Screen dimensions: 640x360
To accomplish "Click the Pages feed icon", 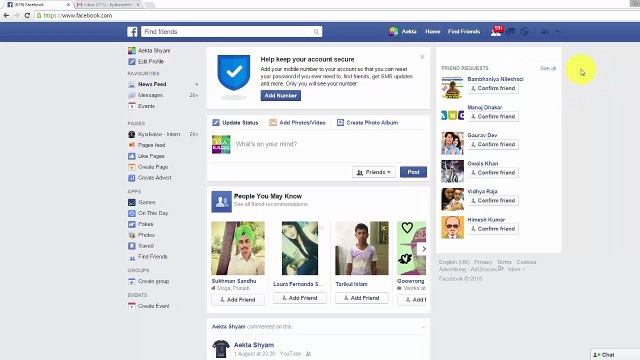I will 131,145.
